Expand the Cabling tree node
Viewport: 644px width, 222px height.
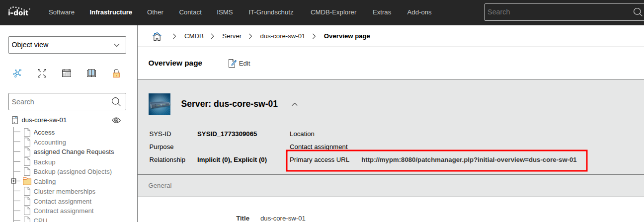click(x=13, y=181)
